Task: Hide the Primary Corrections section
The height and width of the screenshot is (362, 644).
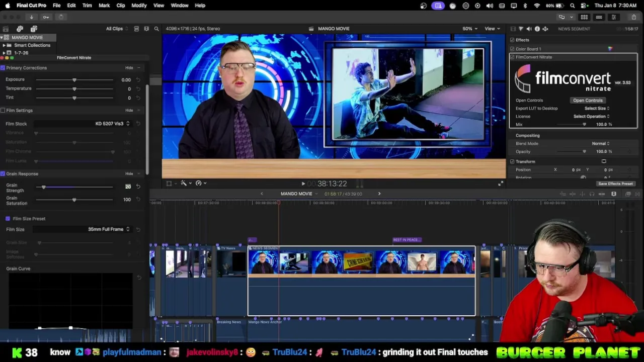Action: (x=129, y=68)
